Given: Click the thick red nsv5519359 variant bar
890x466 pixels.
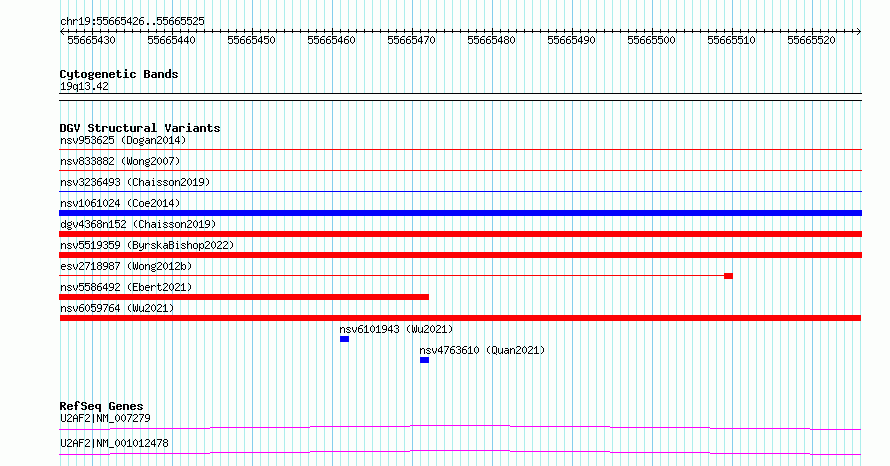Looking at the screenshot, I should pyautogui.click(x=460, y=255).
